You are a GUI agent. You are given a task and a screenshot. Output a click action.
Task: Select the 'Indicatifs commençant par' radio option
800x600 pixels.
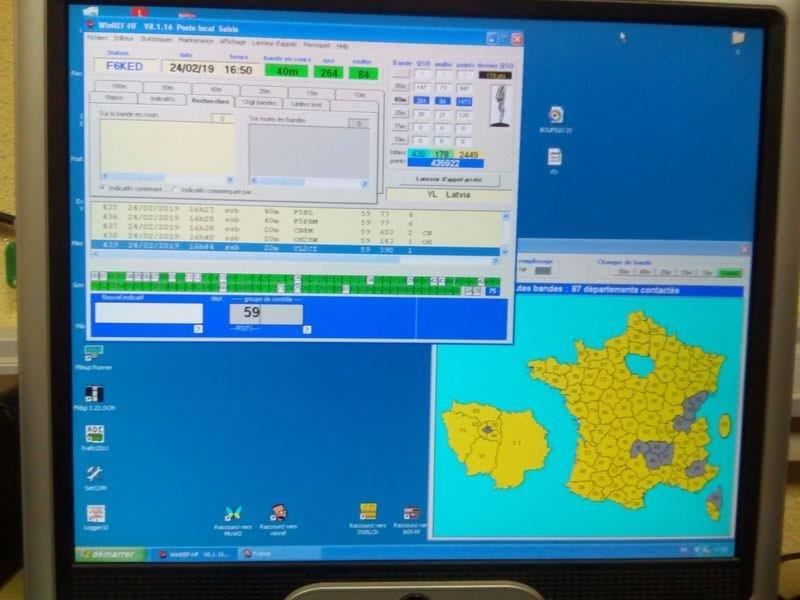point(175,190)
